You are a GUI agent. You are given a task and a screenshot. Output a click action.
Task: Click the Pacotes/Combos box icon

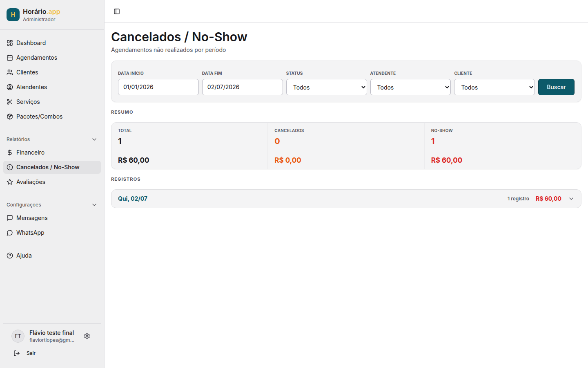[x=10, y=117]
